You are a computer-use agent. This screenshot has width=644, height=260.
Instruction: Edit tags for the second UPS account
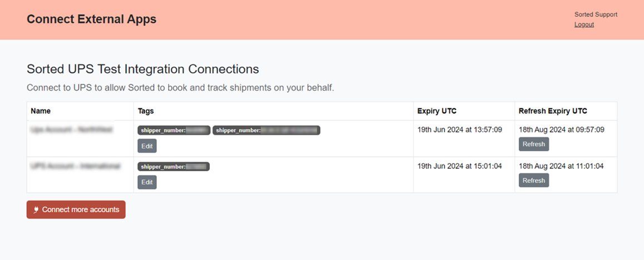point(147,182)
